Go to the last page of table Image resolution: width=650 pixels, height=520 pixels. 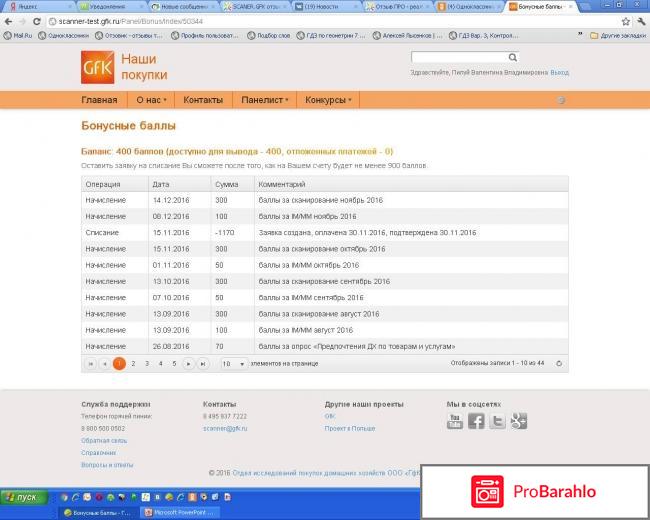[x=203, y=364]
